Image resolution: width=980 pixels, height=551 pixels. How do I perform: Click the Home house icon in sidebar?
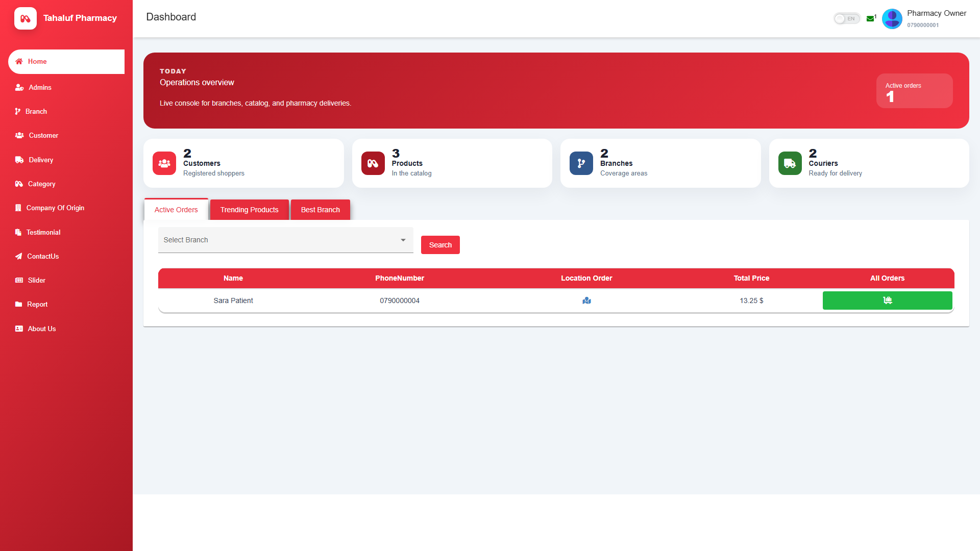(x=19, y=61)
